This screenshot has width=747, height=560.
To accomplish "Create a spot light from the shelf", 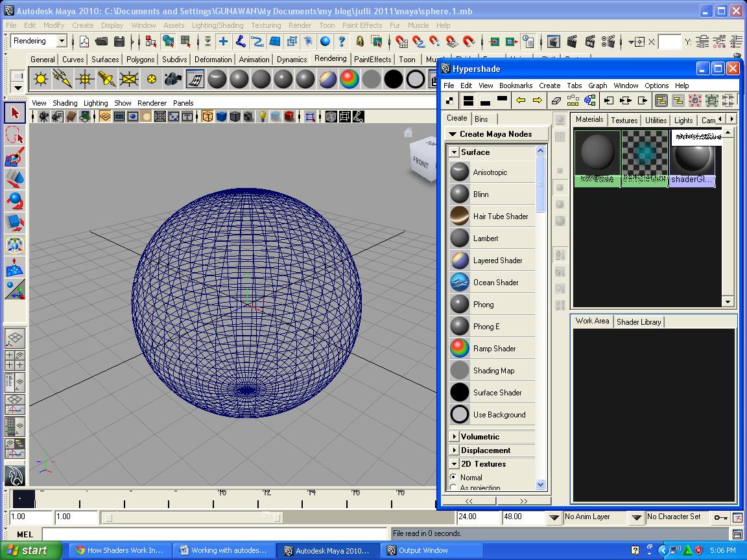I will click(107, 79).
